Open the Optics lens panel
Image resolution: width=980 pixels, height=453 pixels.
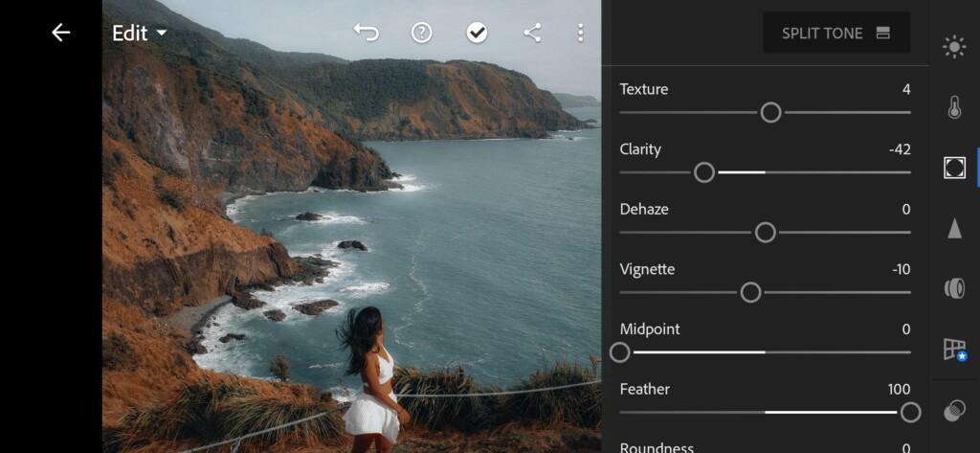(954, 288)
